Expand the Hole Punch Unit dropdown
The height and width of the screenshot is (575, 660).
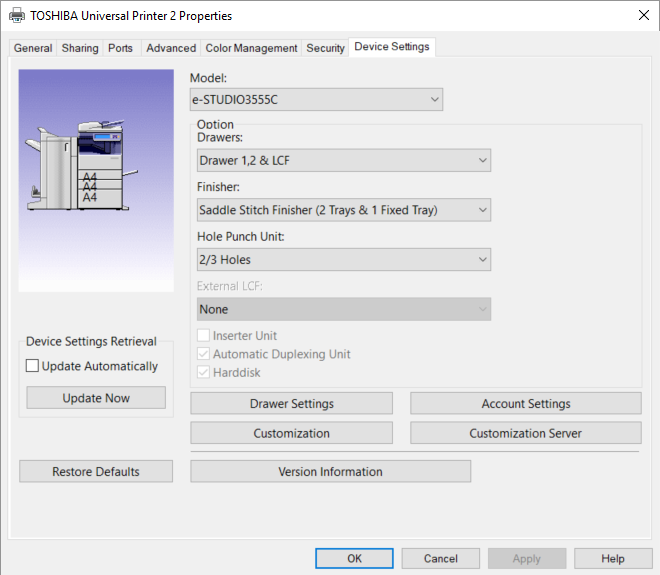tap(344, 260)
